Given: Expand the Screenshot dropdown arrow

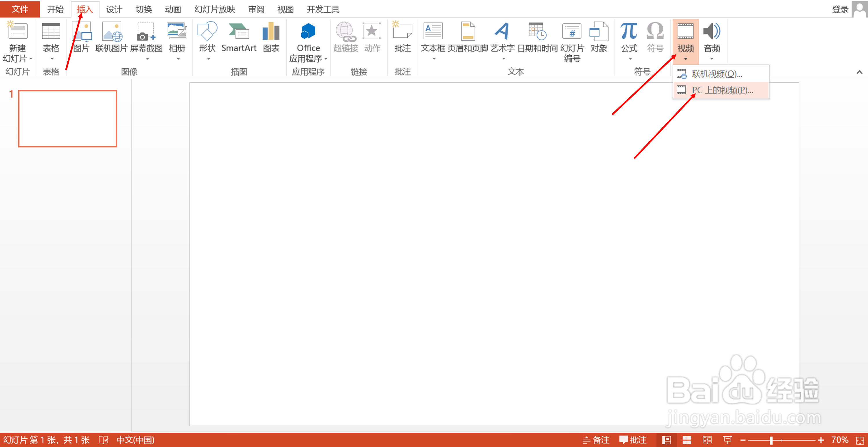Looking at the screenshot, I should pos(147,59).
